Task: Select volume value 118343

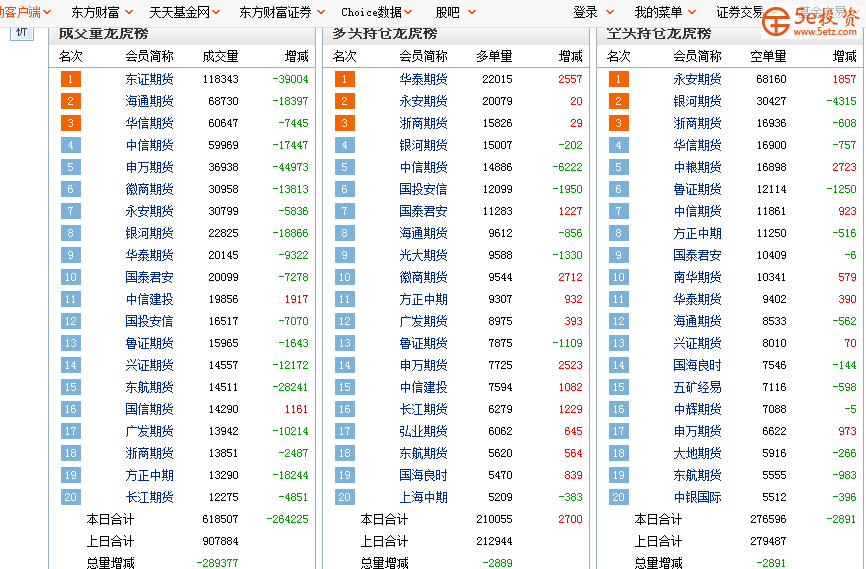Action: pos(220,79)
